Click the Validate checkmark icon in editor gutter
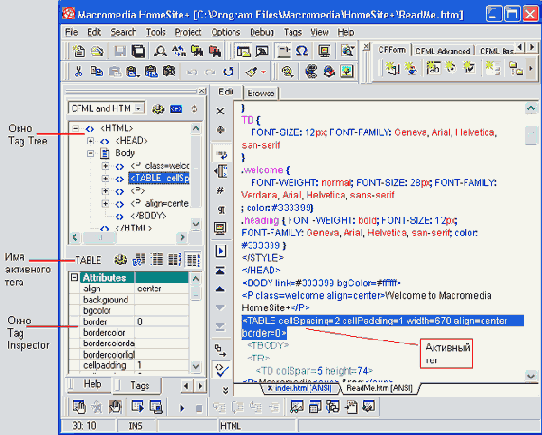The image size is (542, 435). [221, 370]
